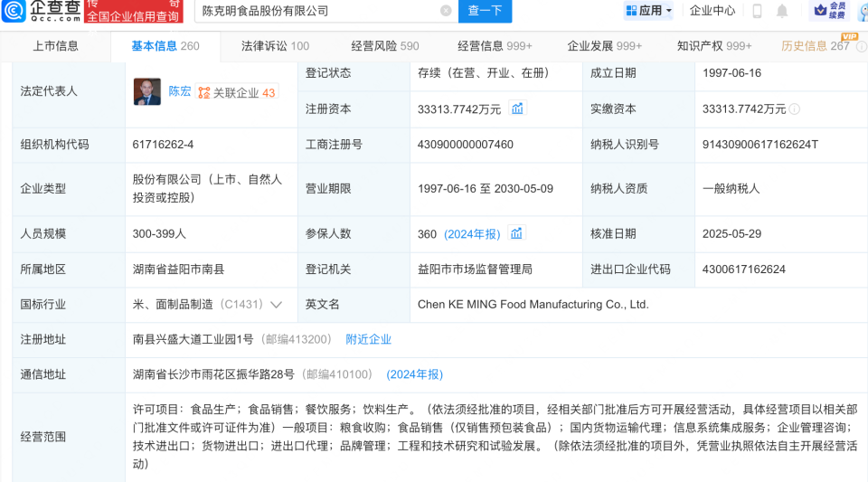Select business registration number 430900000007460
This screenshot has height=482, width=868.
tap(465, 145)
